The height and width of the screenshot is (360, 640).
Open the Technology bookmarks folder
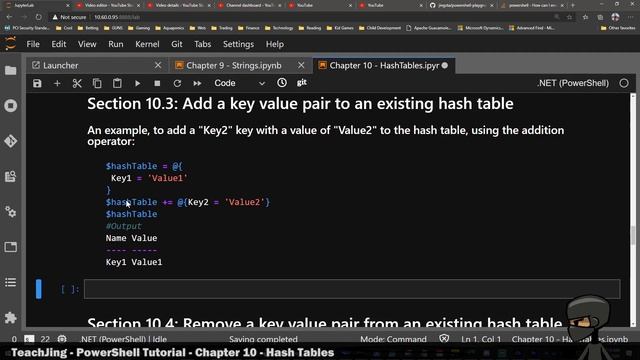[279, 28]
